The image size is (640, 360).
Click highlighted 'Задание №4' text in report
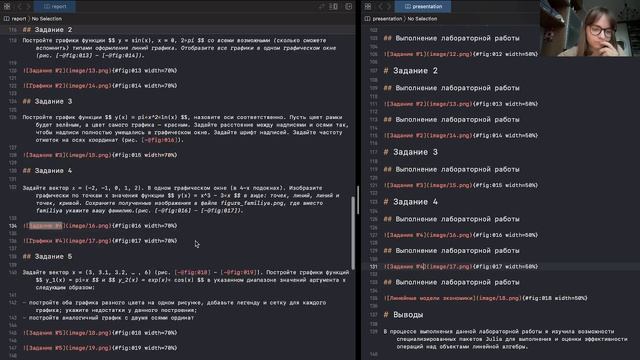45,226
